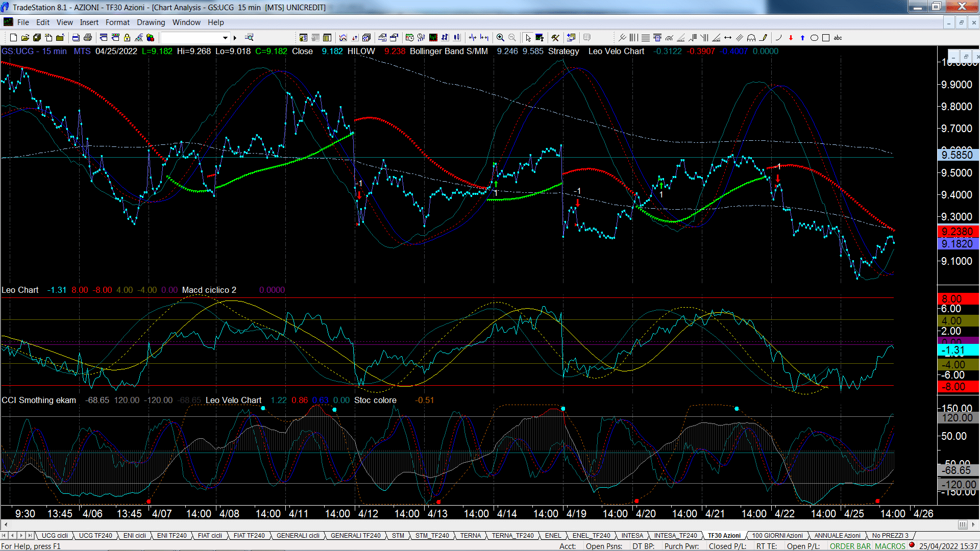980x551 pixels.
Task: Select the red down arrow drawing tool
Action: tap(791, 38)
